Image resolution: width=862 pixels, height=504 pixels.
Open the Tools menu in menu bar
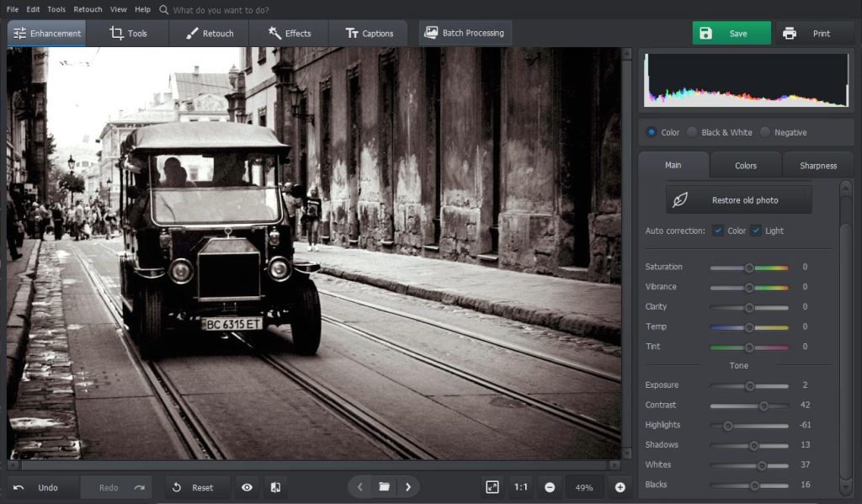pos(56,9)
